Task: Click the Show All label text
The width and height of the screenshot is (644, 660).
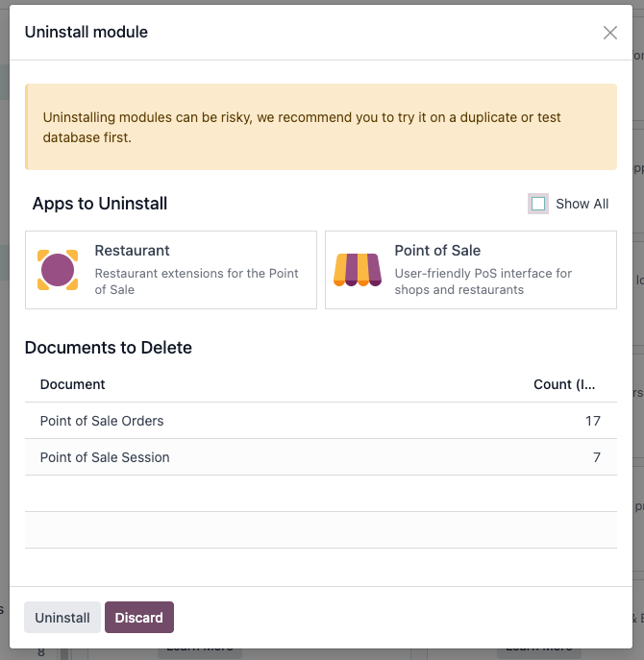Action: coord(582,204)
